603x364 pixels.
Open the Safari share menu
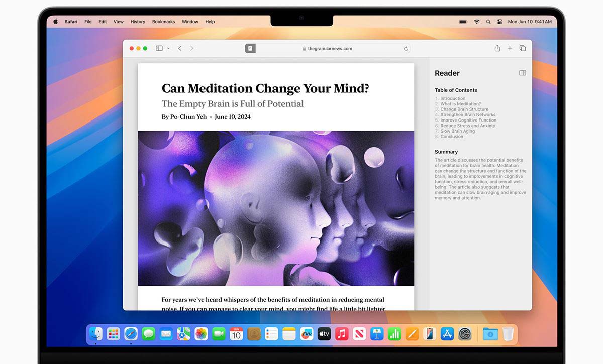click(497, 48)
